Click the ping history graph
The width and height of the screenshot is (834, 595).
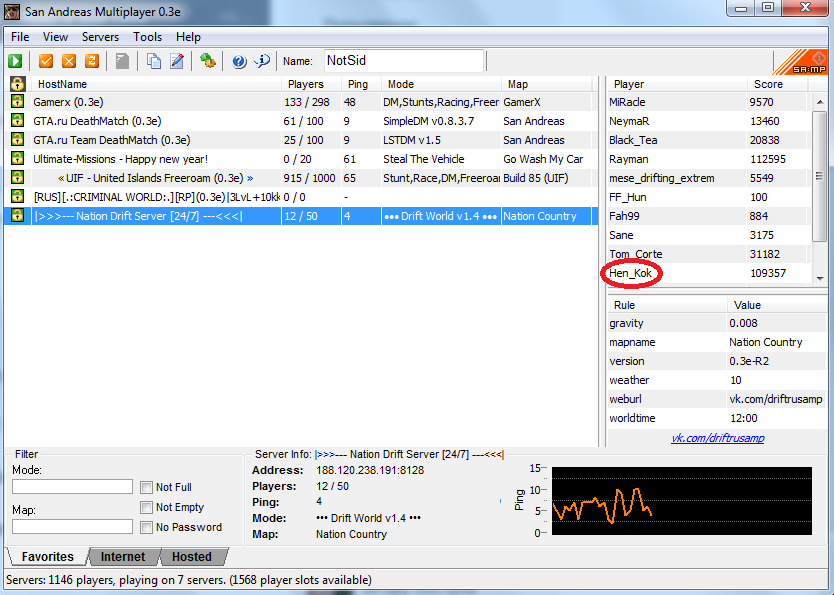point(682,500)
